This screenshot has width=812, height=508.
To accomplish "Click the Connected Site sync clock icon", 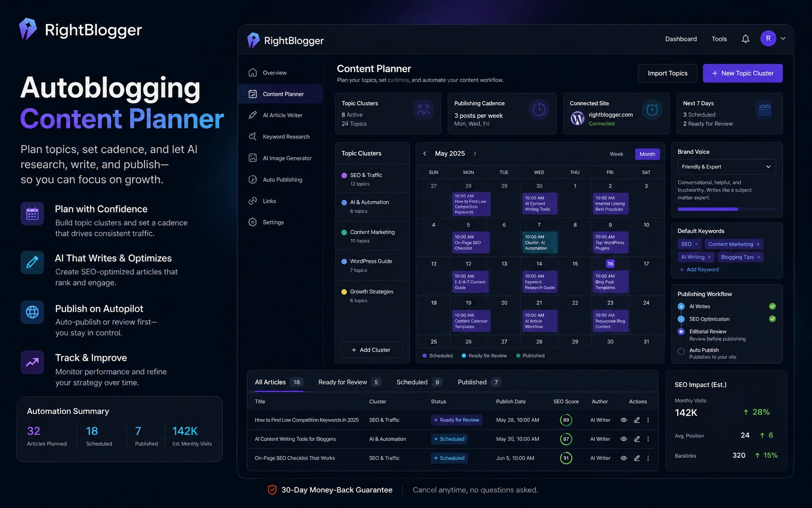I will [652, 110].
